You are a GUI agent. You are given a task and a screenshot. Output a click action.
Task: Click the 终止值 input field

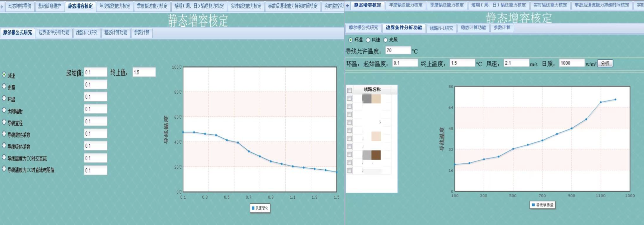coord(144,72)
